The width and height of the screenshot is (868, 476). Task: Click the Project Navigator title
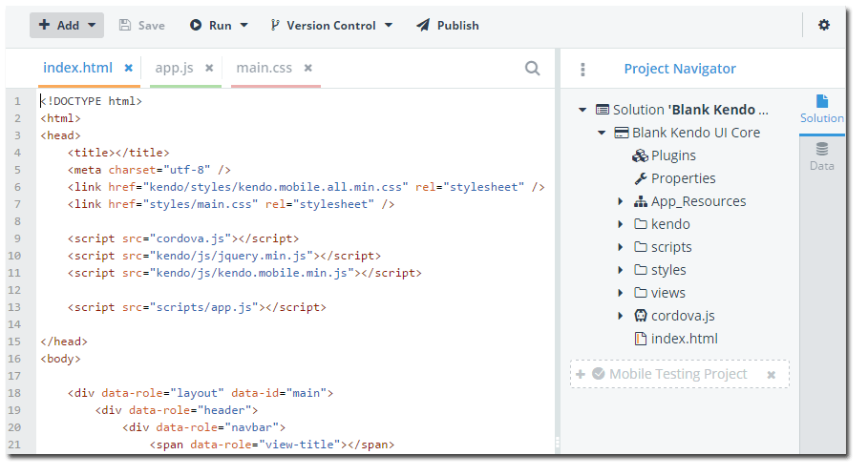point(680,69)
